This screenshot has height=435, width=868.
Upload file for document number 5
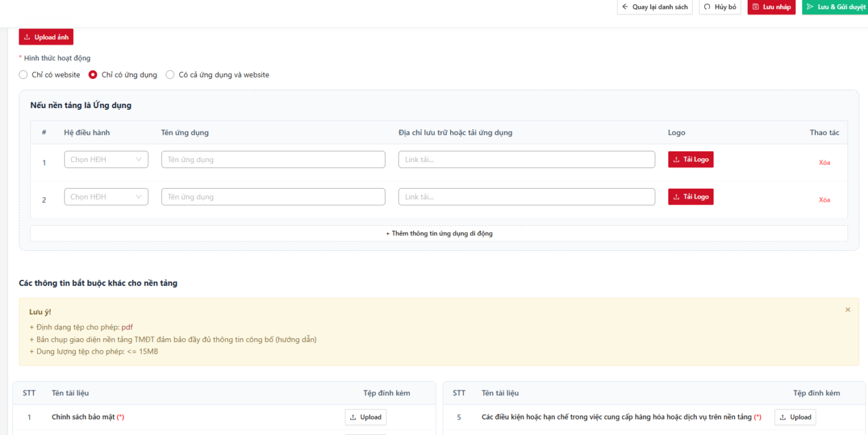795,417
